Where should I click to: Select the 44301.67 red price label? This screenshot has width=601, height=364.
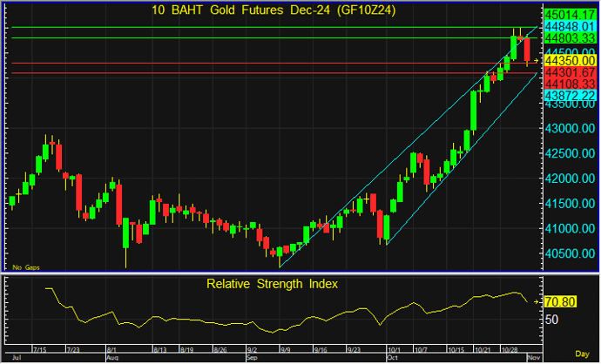click(x=570, y=72)
